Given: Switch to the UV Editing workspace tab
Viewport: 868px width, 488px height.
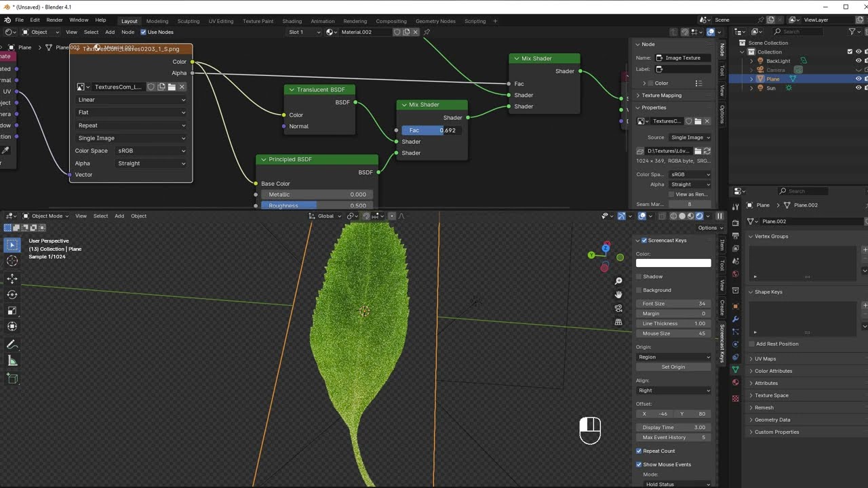Looking at the screenshot, I should [x=220, y=21].
